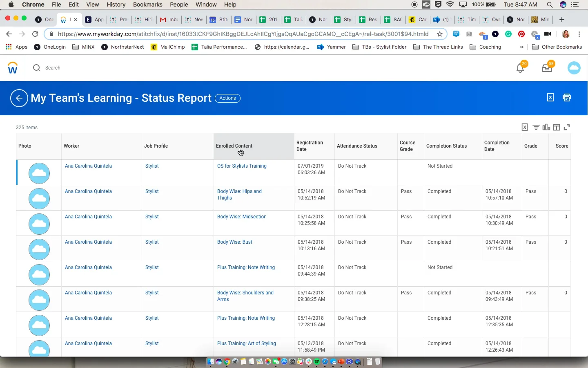The image size is (588, 368).
Task: Open the Actions dropdown button
Action: (x=227, y=98)
